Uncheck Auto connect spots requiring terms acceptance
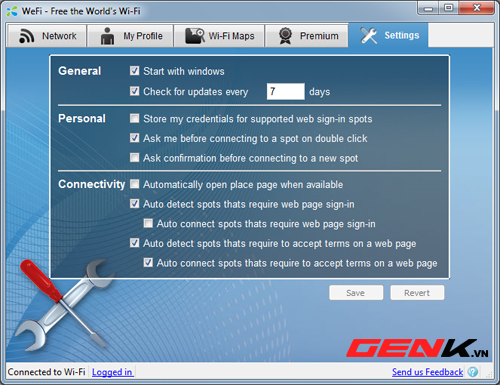 click(148, 262)
